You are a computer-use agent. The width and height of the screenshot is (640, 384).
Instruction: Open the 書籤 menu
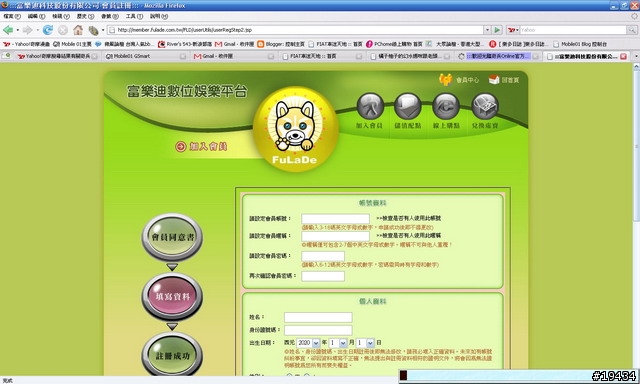(x=110, y=16)
